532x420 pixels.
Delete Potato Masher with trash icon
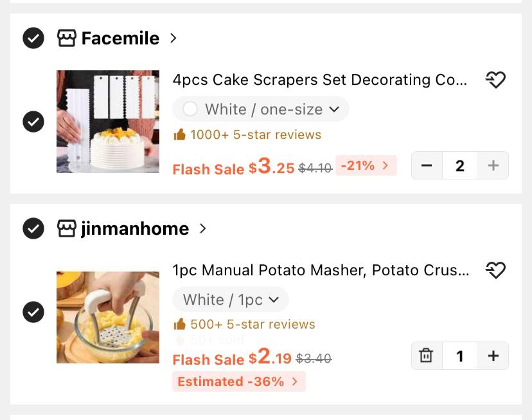[426, 356]
